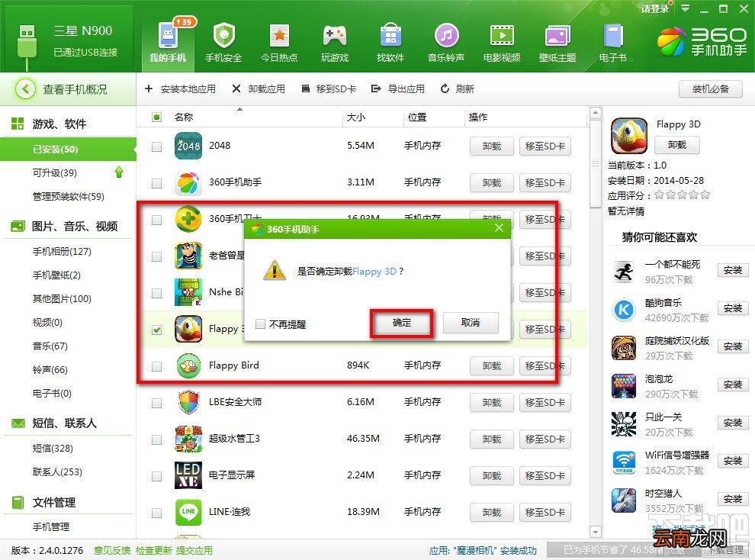Toggle the select-all checkbox in header
This screenshot has width=755, height=560.
click(156, 117)
